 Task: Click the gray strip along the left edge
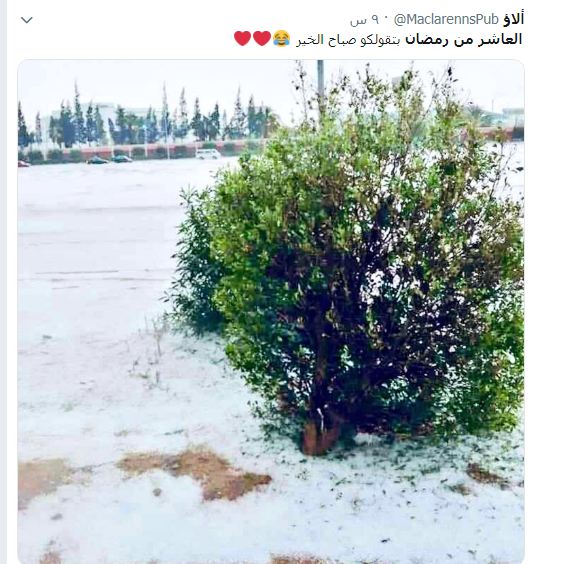3,282
